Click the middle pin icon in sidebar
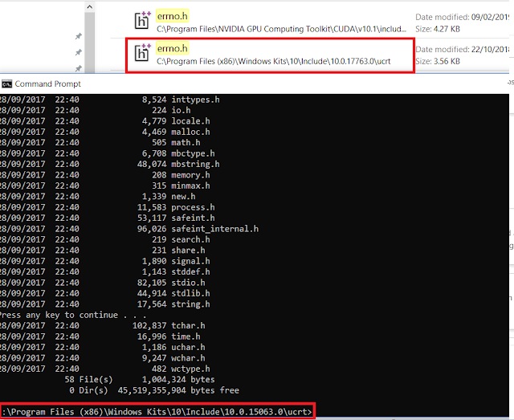Image resolution: width=514 pixels, height=420 pixels. (x=79, y=52)
